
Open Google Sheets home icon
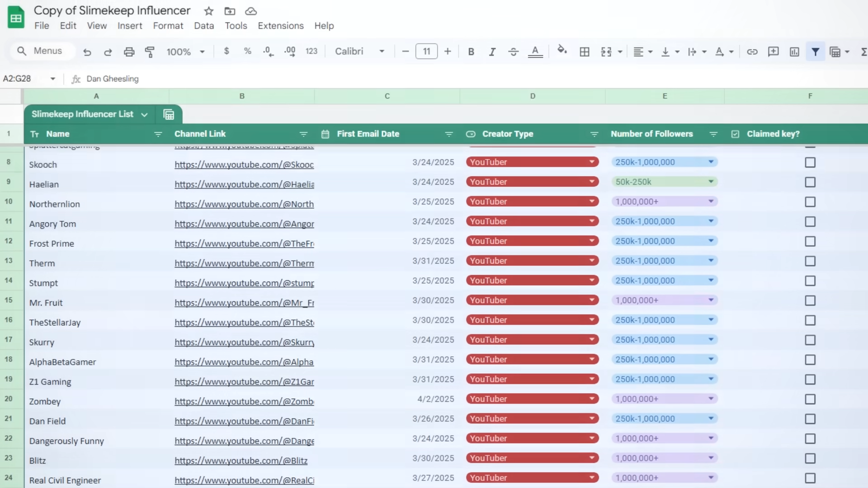point(16,18)
